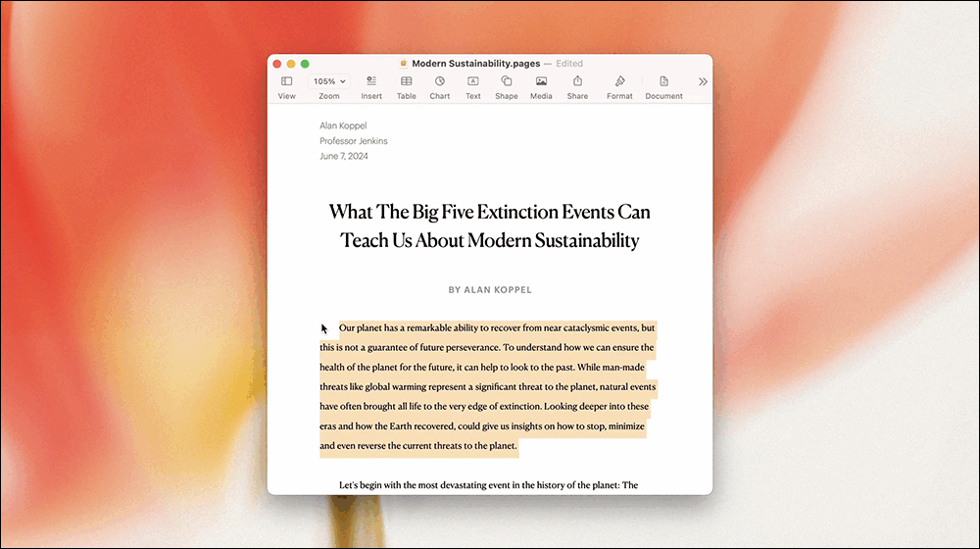The height and width of the screenshot is (549, 980).
Task: Click the line starting 'Let's begin with the most'
Action: [488, 485]
